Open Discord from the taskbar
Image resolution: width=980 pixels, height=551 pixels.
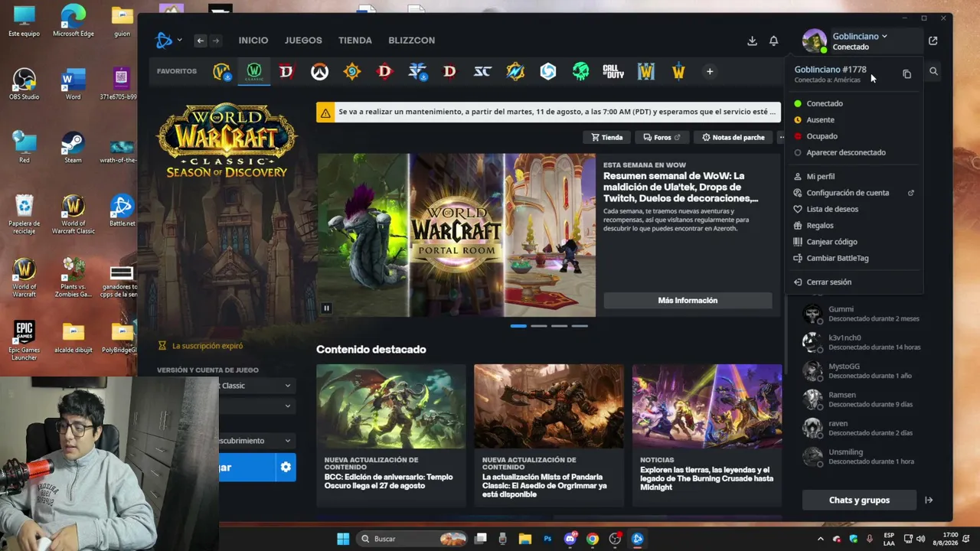point(570,539)
